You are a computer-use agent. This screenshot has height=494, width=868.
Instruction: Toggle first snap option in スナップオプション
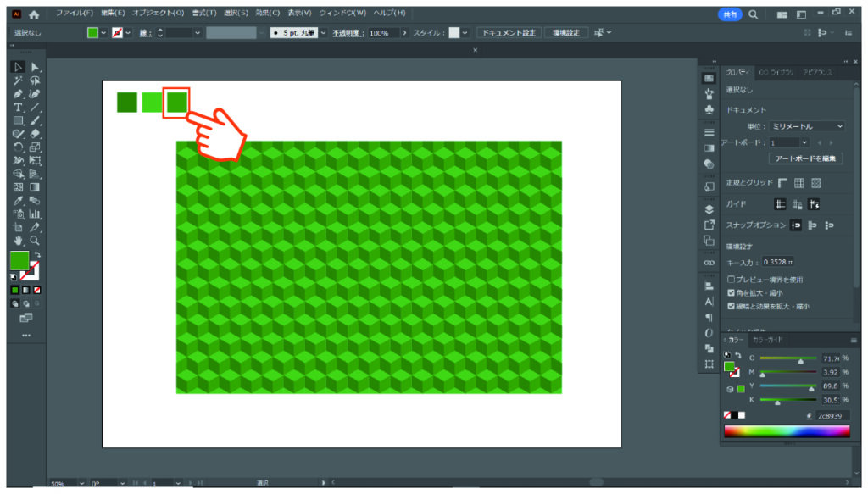[796, 225]
